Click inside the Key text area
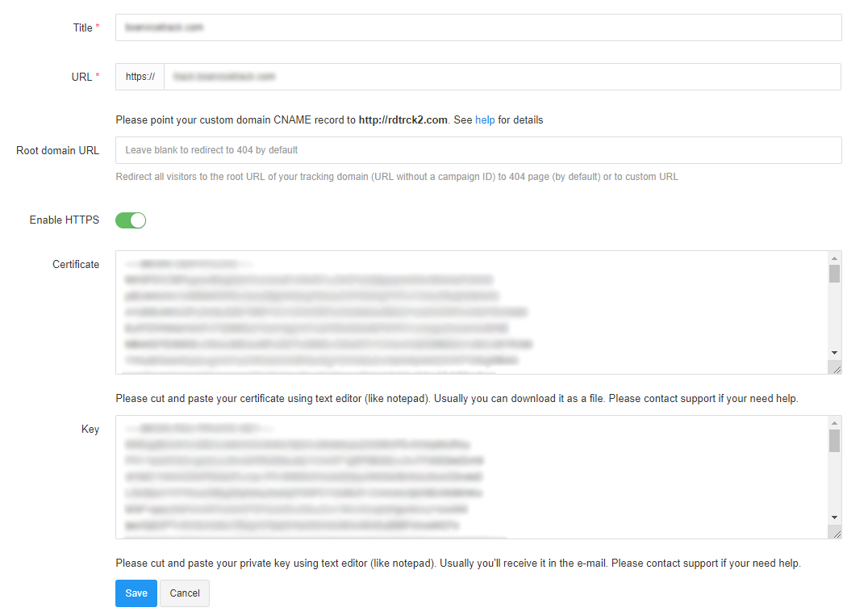 471,477
